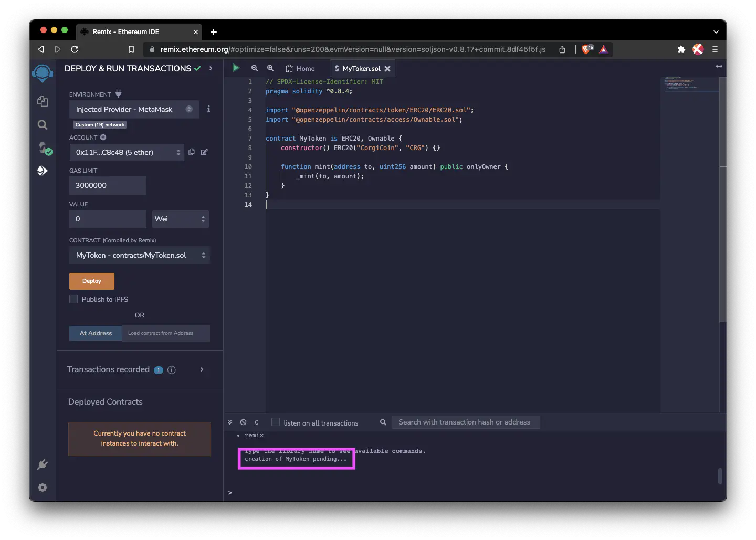Click the Transactions recorded count badge

point(159,370)
